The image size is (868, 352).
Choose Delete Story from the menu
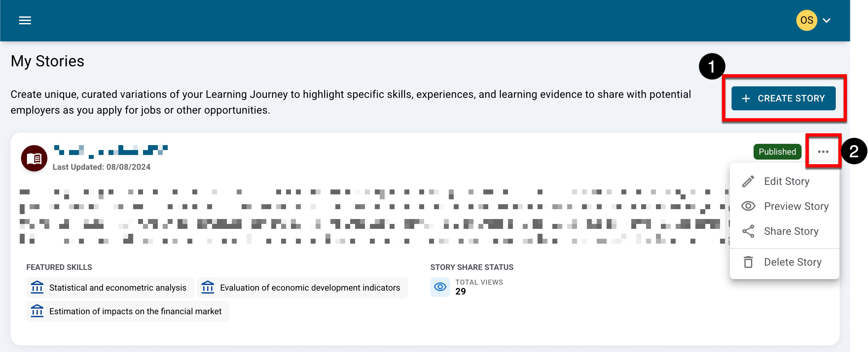tap(792, 262)
